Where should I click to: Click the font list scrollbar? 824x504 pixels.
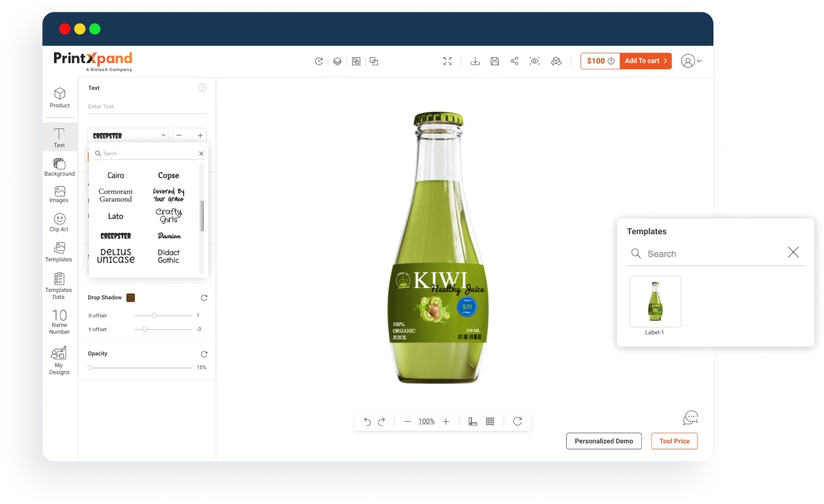[202, 216]
